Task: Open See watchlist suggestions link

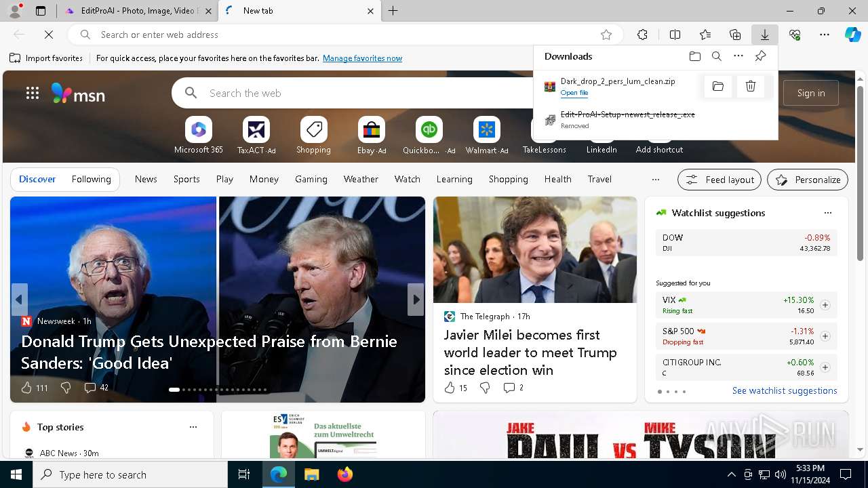Action: click(785, 390)
